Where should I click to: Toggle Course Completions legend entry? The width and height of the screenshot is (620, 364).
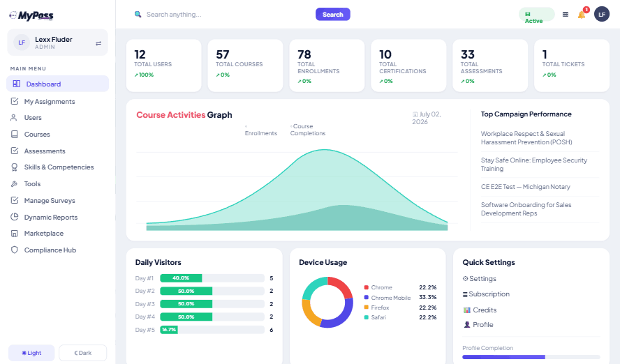[308, 130]
